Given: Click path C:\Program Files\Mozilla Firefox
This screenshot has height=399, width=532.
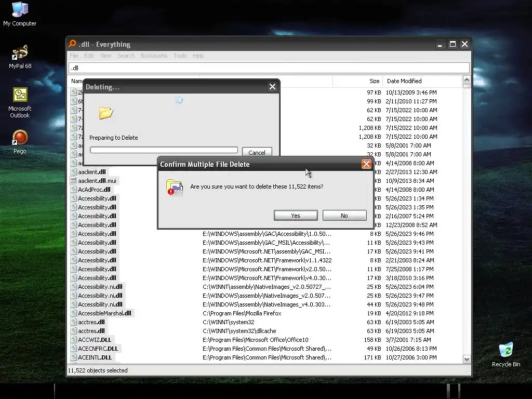Looking at the screenshot, I should (242, 313).
